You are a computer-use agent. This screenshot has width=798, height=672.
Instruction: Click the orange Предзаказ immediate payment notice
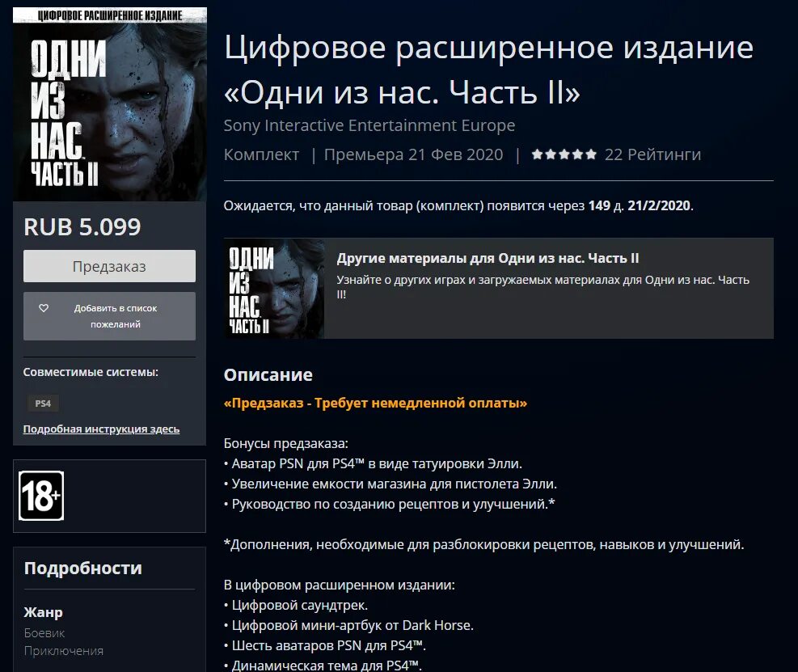pyautogui.click(x=376, y=403)
